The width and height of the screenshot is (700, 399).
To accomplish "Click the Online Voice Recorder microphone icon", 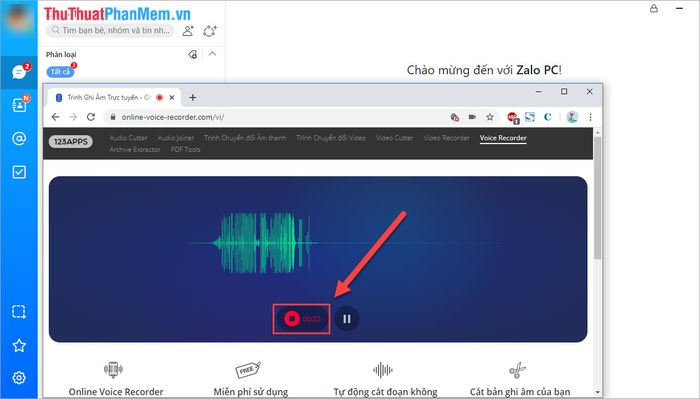I will coord(113,370).
